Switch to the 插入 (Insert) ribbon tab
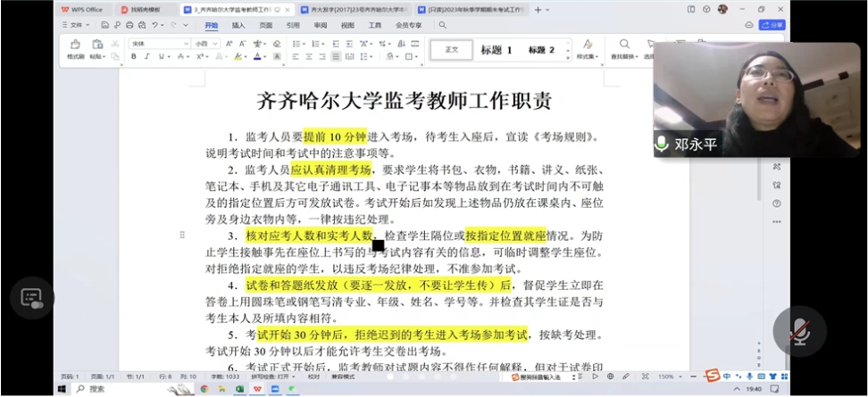868x397 pixels. click(x=238, y=26)
